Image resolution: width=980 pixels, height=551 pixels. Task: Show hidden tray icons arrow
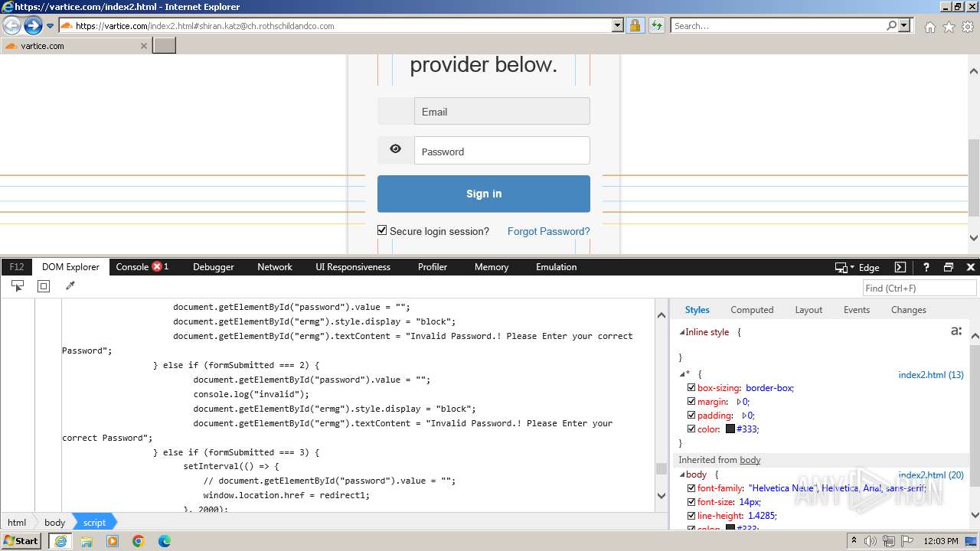[854, 541]
